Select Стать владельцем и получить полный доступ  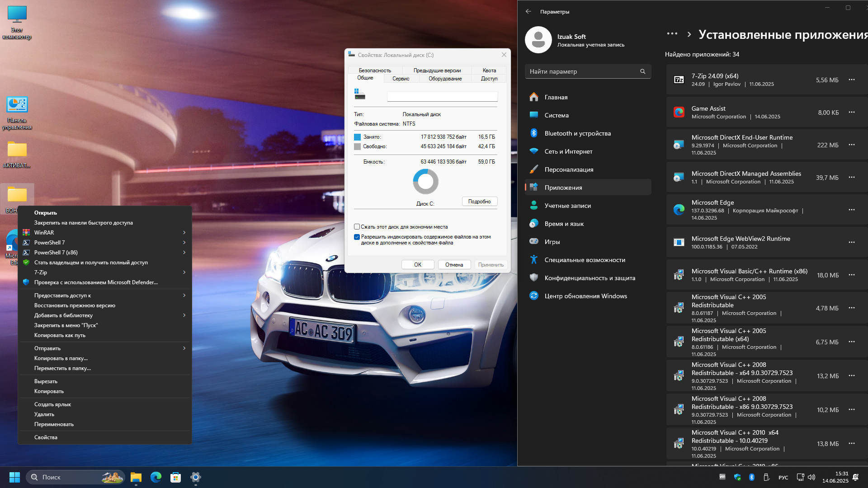105,263
